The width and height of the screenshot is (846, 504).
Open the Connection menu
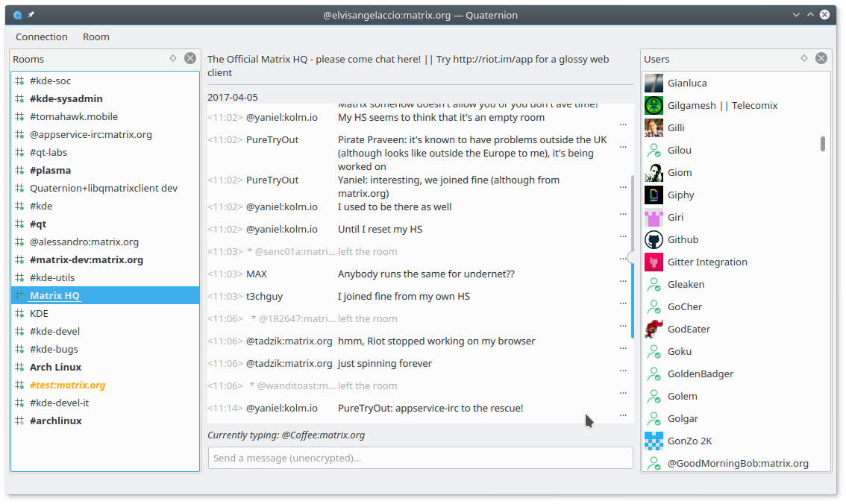tap(42, 37)
